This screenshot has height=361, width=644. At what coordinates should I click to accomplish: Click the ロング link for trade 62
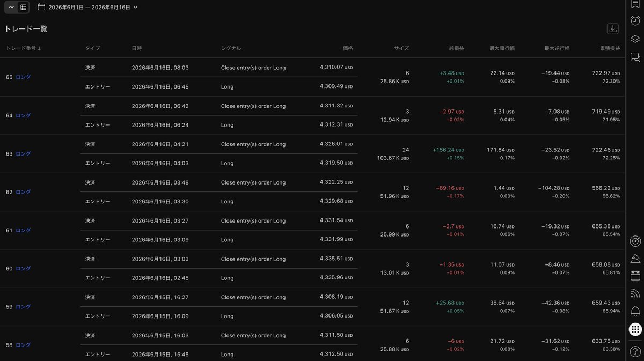(23, 192)
